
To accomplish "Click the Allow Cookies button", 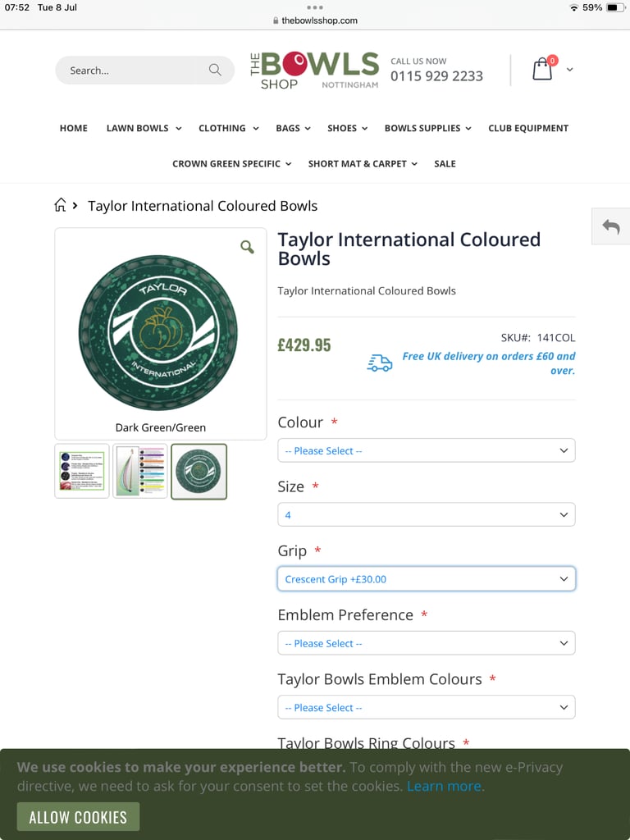I will (x=78, y=816).
